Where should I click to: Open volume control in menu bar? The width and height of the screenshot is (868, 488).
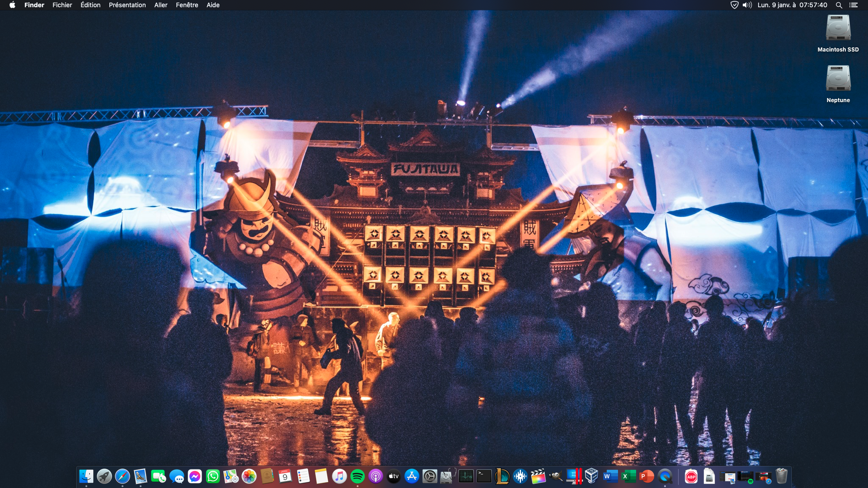[x=747, y=5]
